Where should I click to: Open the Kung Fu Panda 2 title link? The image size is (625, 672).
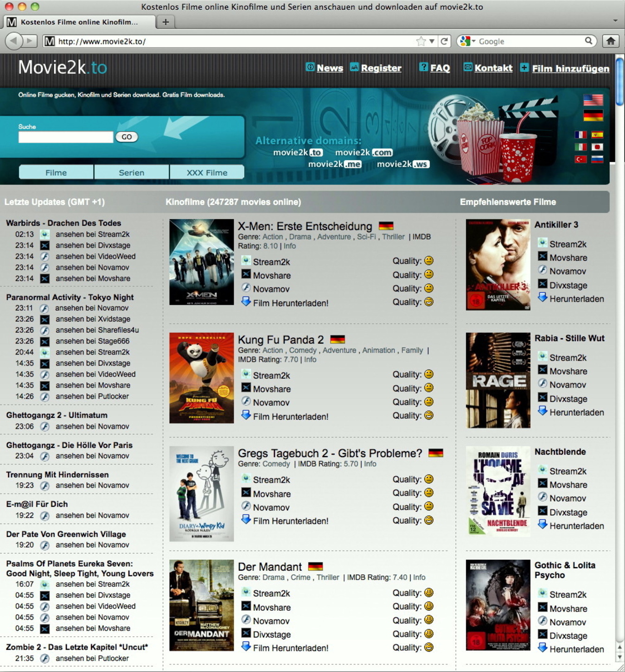(x=281, y=340)
